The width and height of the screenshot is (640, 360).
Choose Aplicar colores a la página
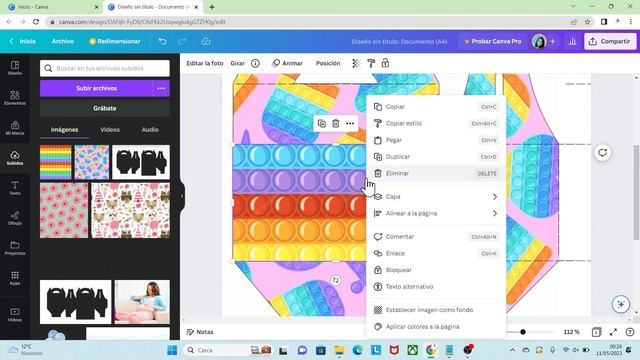[x=436, y=327]
